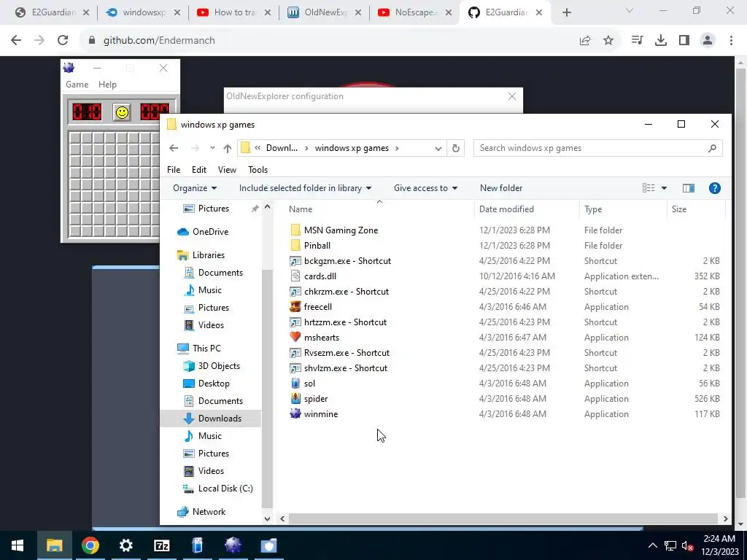Open the File menu in Explorer

174,169
